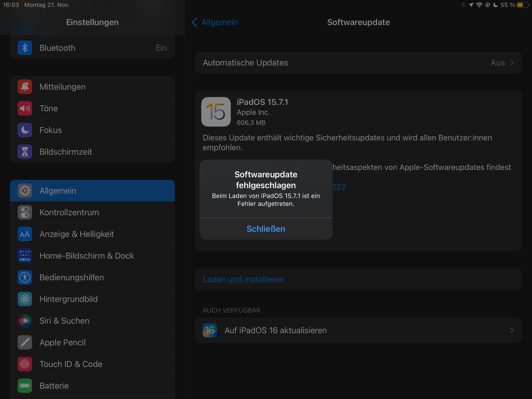532x399 pixels.
Task: Select Mitteilungen in settings list
Action: click(92, 87)
